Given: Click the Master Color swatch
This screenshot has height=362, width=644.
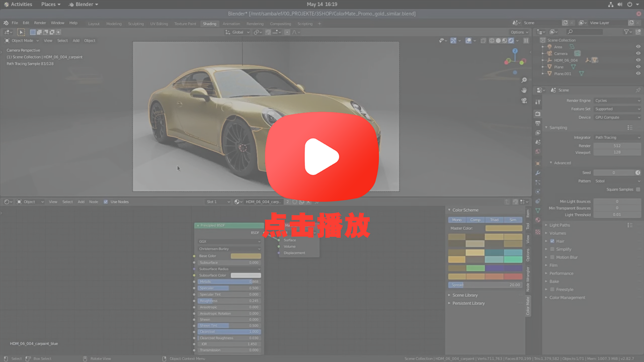Looking at the screenshot, I should pos(504,228).
